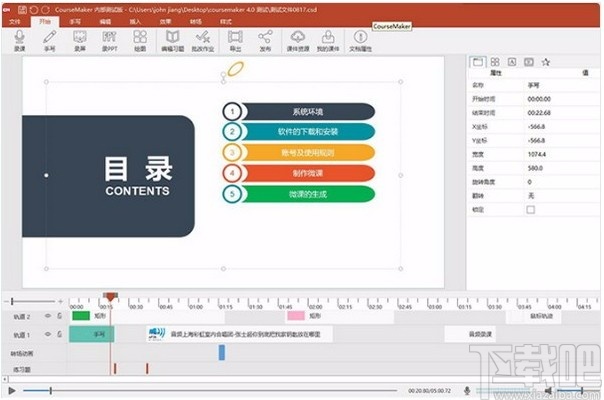This screenshot has height=400, width=604.
Task: Open the four-squares grid panel icon
Action: pyautogui.click(x=495, y=62)
